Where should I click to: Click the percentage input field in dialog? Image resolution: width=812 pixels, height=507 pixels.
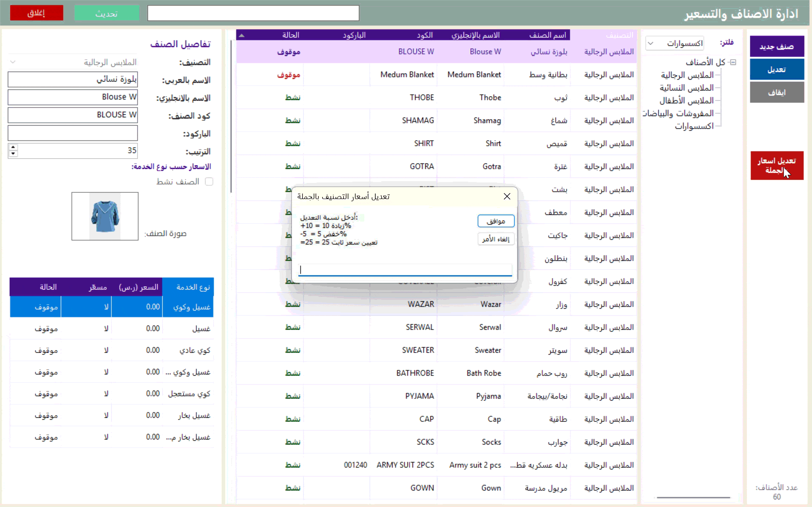pos(405,270)
